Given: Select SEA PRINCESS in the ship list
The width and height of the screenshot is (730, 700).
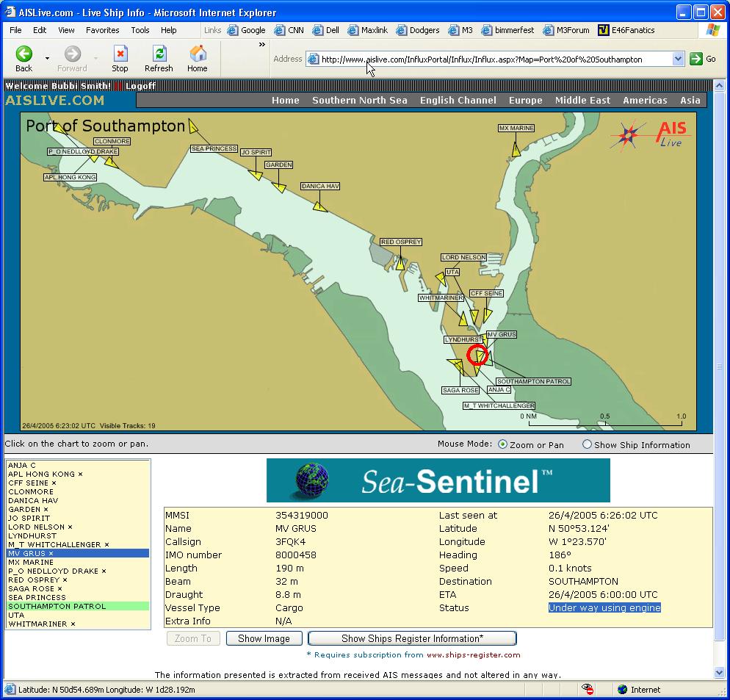Looking at the screenshot, I should [x=78, y=598].
